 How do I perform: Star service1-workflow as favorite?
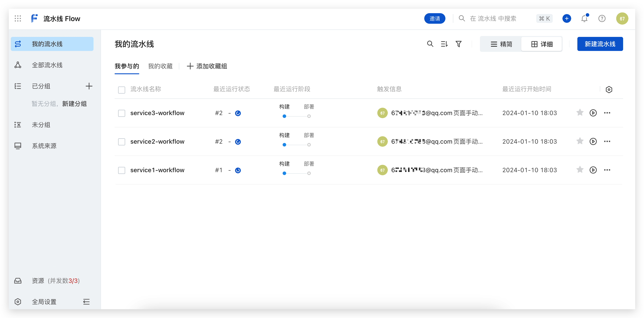580,170
